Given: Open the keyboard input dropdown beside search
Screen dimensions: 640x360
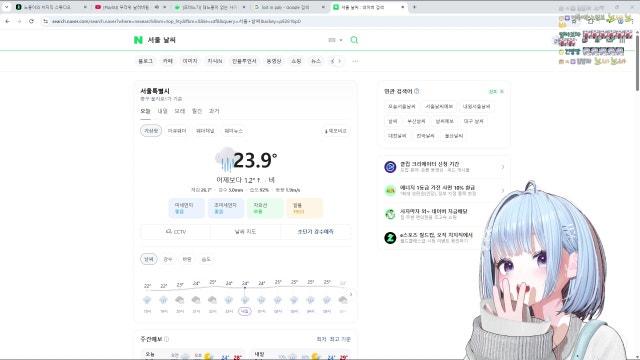Looking at the screenshot, I should pyautogui.click(x=335, y=40).
